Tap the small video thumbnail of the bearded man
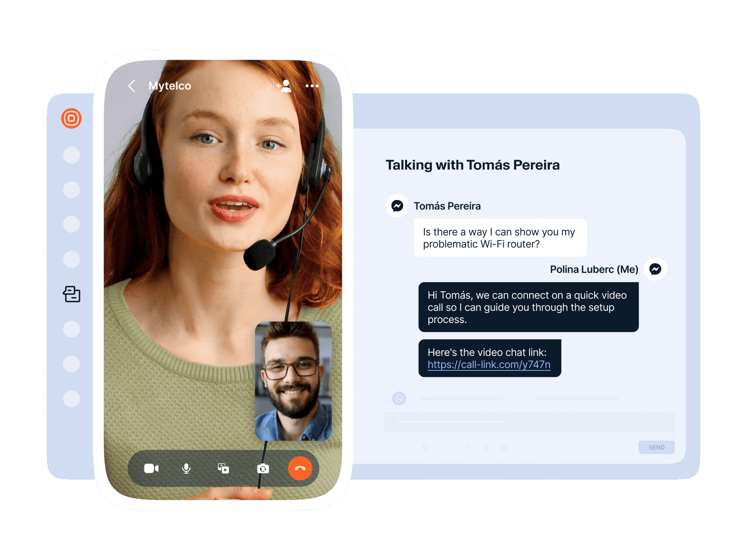 pos(293,381)
